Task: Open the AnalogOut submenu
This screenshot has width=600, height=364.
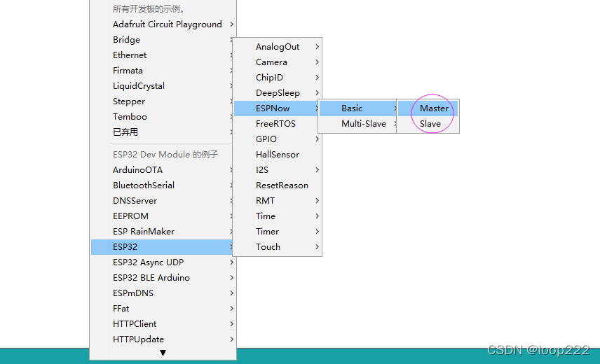Action: pyautogui.click(x=277, y=47)
